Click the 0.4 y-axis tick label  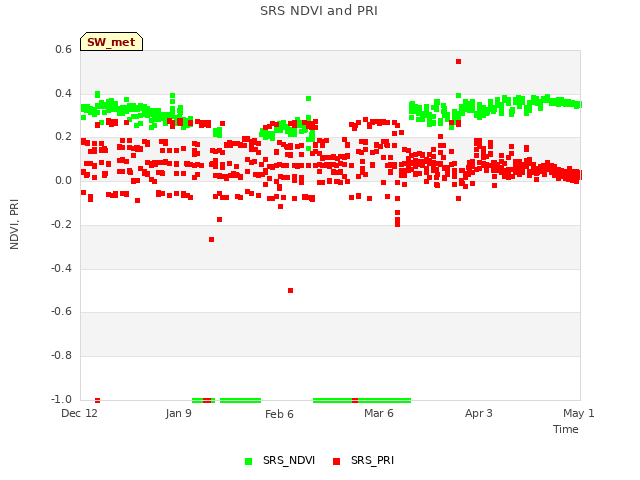pos(63,93)
